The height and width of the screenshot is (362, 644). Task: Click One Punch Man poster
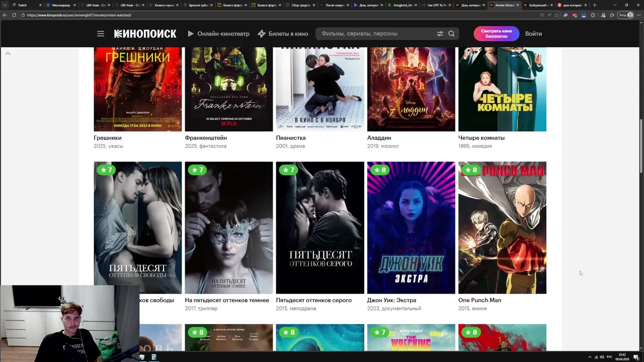click(x=502, y=227)
